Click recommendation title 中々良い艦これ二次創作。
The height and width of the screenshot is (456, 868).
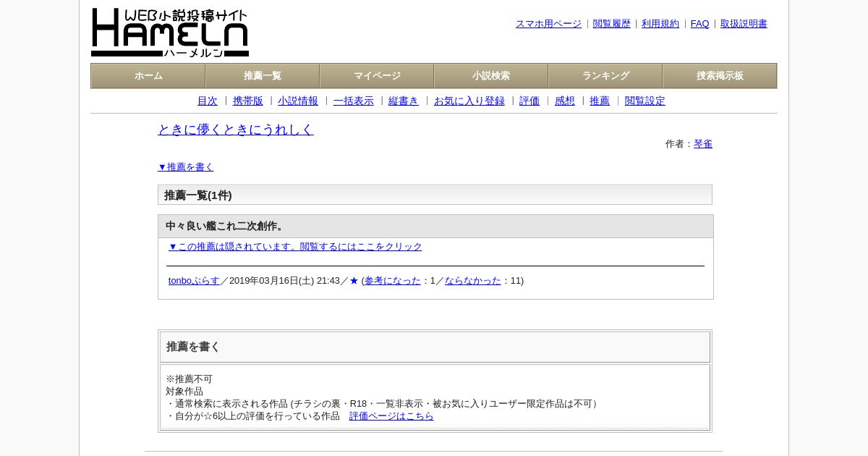pyautogui.click(x=226, y=227)
